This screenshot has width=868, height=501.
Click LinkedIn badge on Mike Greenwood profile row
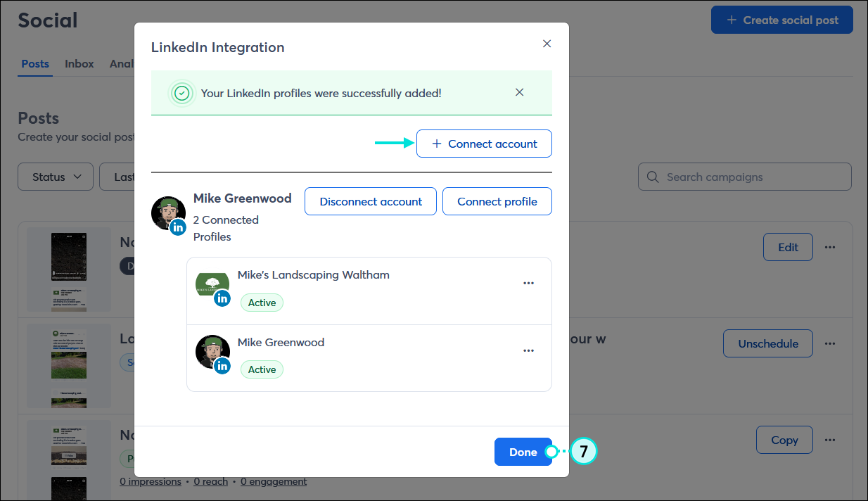222,365
